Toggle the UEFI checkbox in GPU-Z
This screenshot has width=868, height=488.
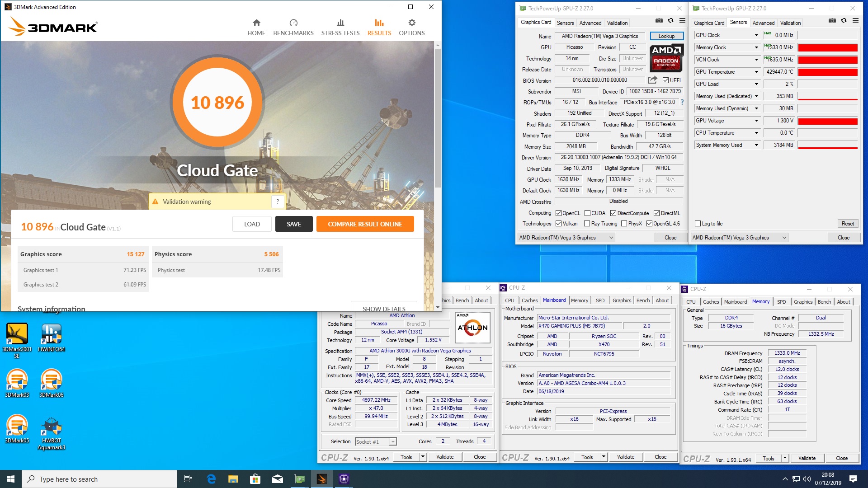[x=665, y=80]
